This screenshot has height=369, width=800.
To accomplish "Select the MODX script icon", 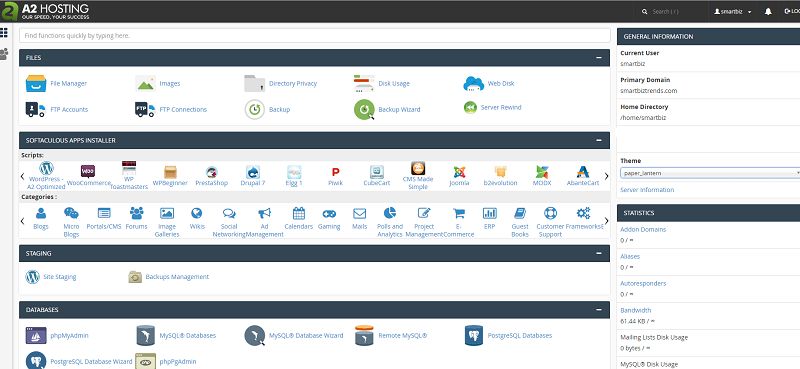I will pyautogui.click(x=541, y=172).
